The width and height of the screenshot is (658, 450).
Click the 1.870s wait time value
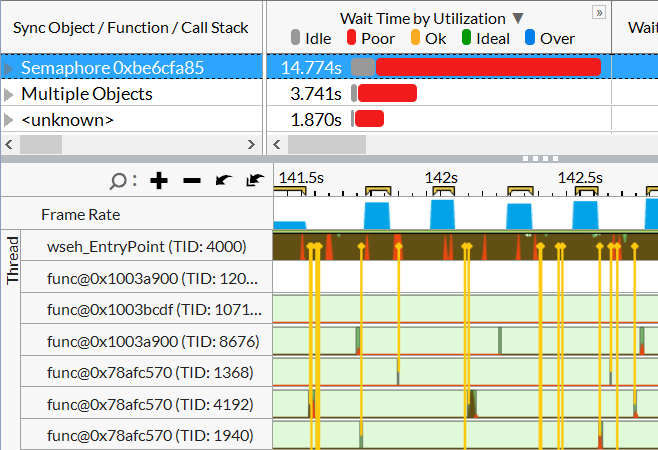tap(316, 120)
